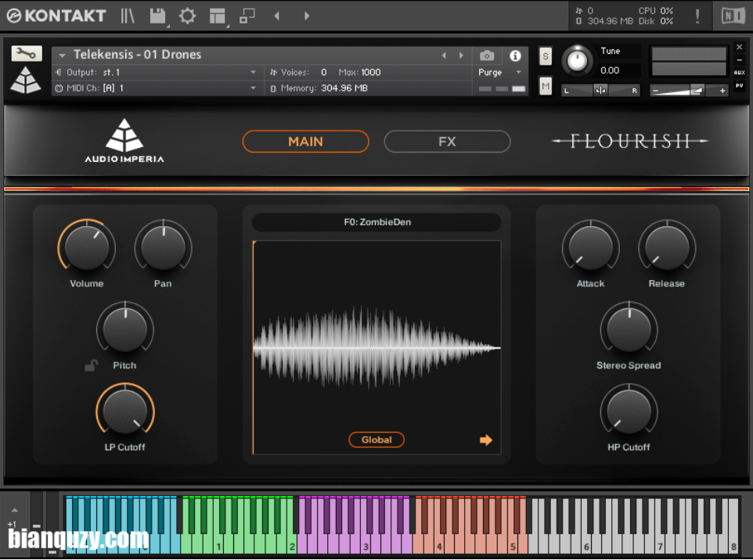Switch to the MAIN tab

305,142
